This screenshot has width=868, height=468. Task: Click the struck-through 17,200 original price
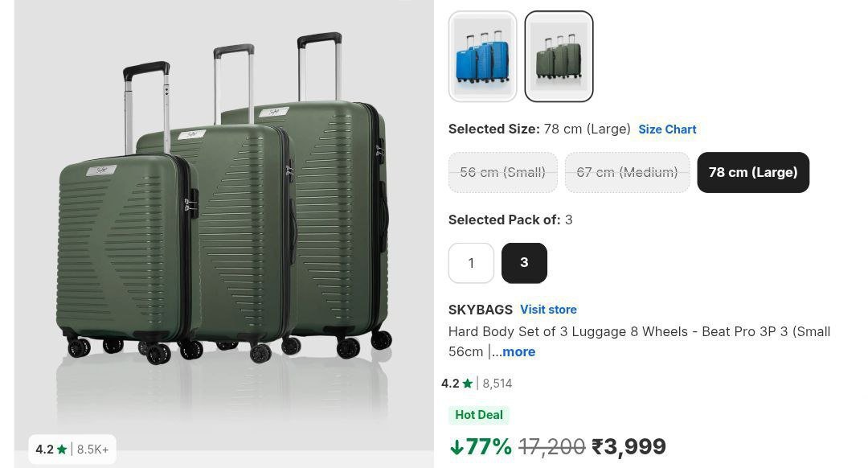pyautogui.click(x=552, y=447)
